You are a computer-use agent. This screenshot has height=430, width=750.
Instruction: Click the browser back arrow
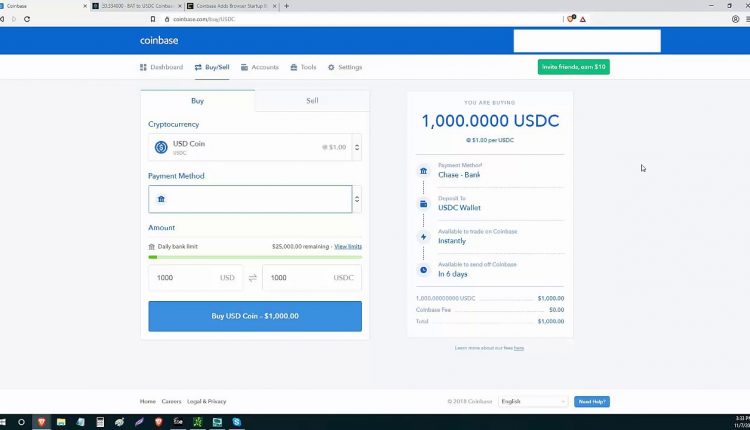click(x=2, y=19)
